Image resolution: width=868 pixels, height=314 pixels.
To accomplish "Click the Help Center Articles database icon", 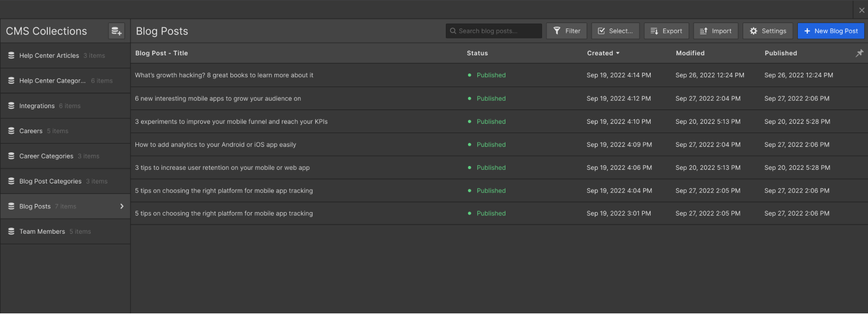I will pos(11,55).
